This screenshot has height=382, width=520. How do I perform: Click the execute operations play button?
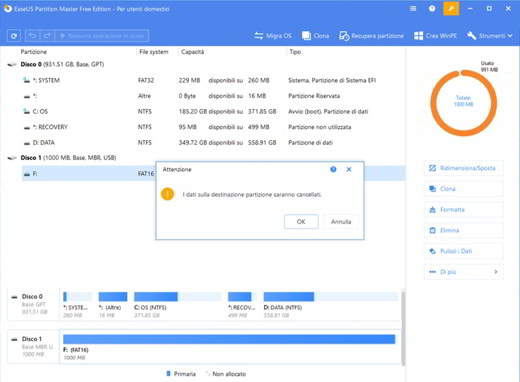pos(101,36)
